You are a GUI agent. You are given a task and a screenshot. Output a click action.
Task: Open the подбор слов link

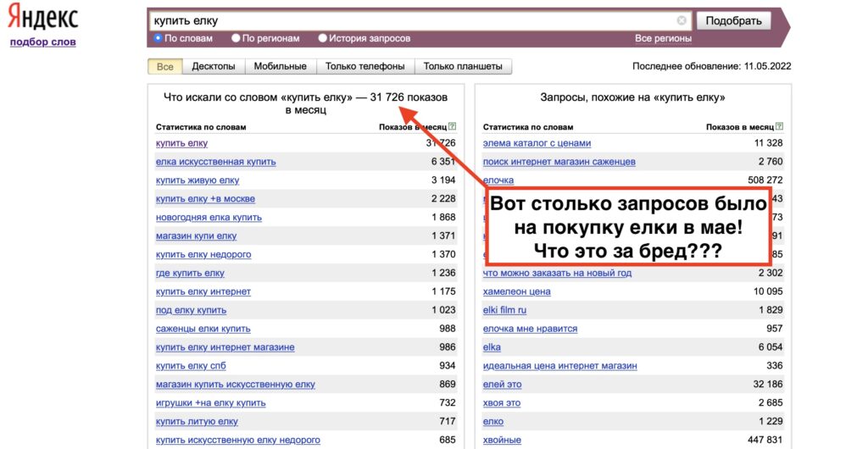point(42,42)
